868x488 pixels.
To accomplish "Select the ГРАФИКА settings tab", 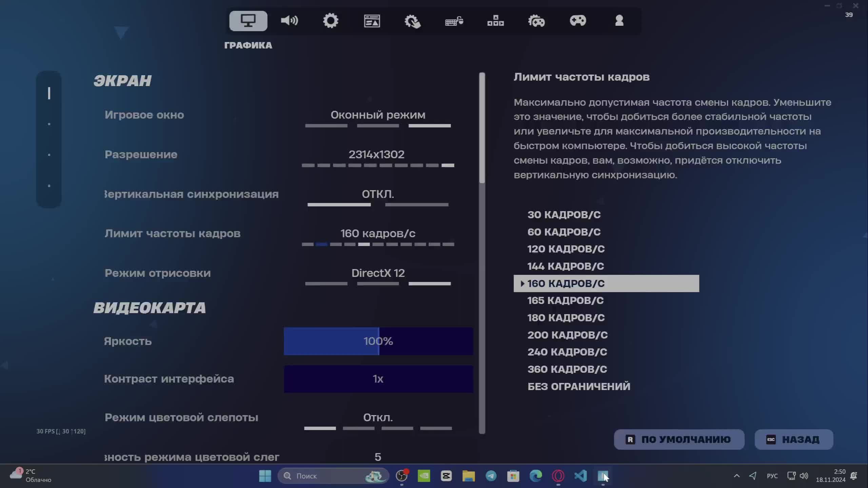I will 248,21.
